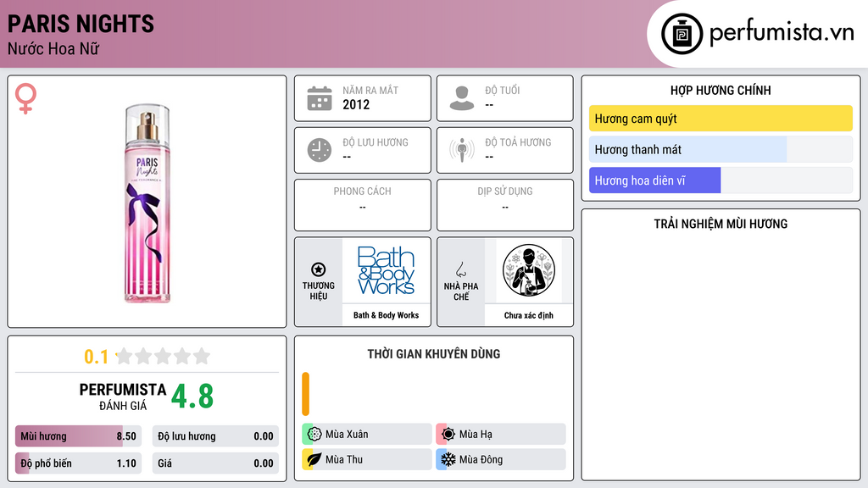Click the Mùa Thu leaf icon

pos(314,459)
